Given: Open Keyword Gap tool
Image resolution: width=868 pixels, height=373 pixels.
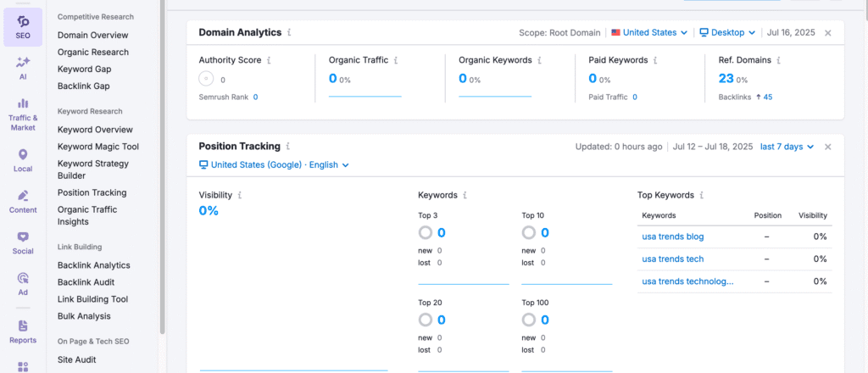Looking at the screenshot, I should tap(84, 70).
